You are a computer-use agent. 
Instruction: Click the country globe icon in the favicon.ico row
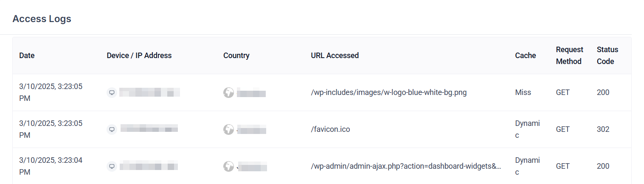tap(228, 129)
